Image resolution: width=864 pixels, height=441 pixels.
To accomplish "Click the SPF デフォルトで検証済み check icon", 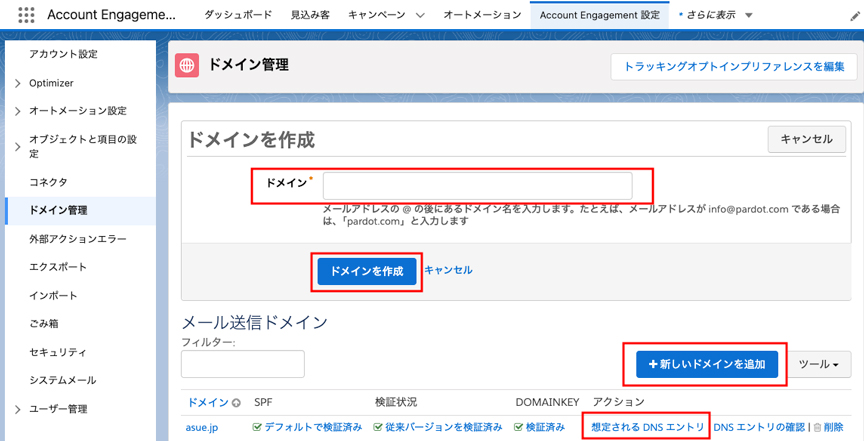I will click(257, 427).
